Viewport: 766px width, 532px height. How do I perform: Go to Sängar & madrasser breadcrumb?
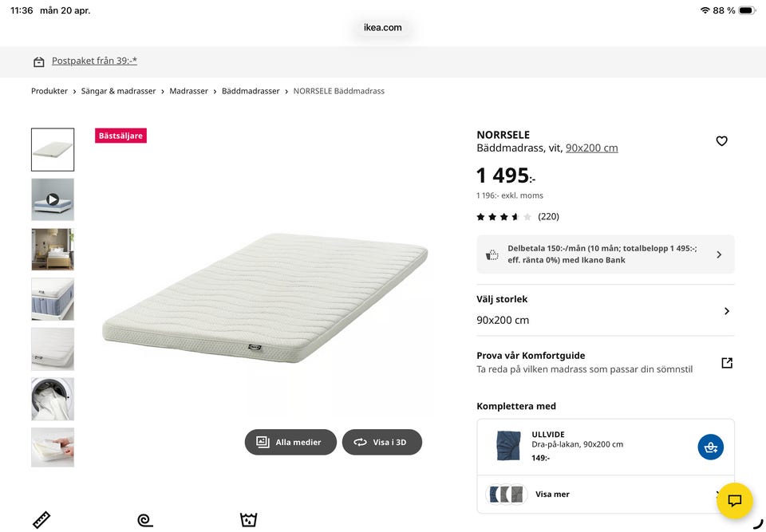[118, 91]
